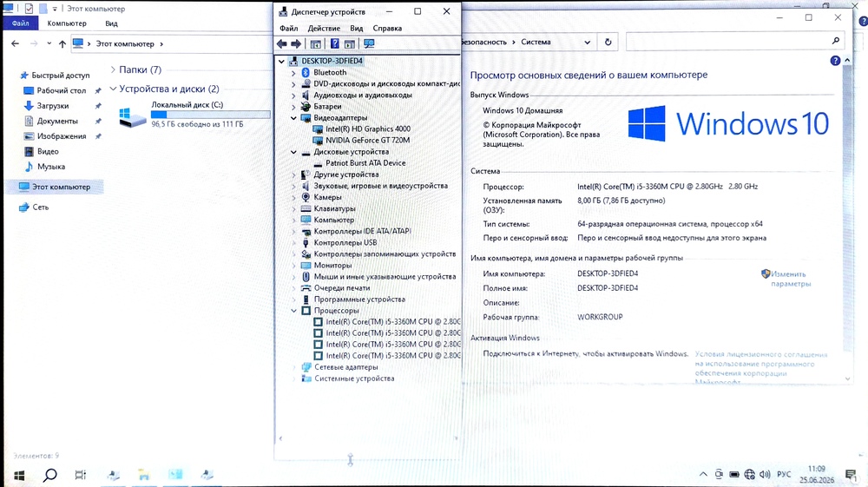This screenshot has height=487, width=868.
Task: Click Explorer up-directory arrow
Action: [x=62, y=43]
